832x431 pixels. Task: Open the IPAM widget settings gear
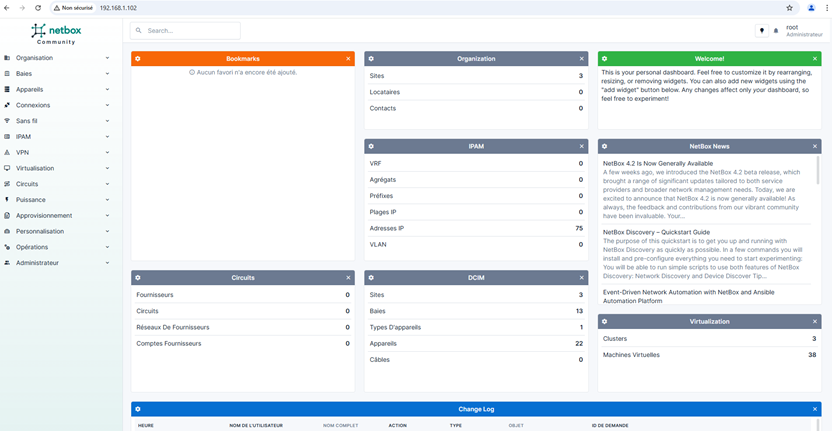click(371, 146)
